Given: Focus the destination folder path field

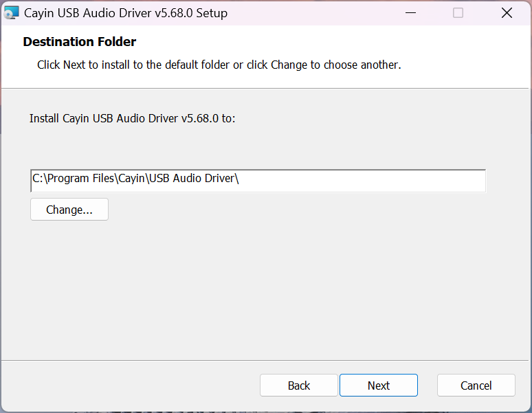Looking at the screenshot, I should 258,181.
